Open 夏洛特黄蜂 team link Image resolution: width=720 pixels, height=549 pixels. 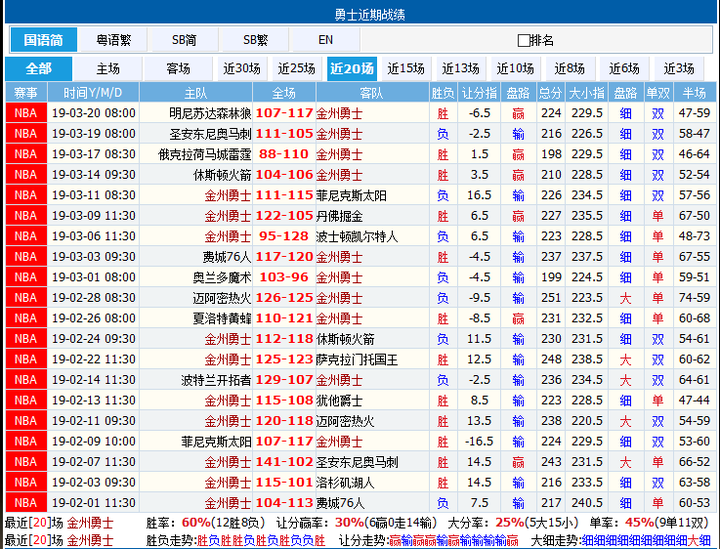point(222,319)
